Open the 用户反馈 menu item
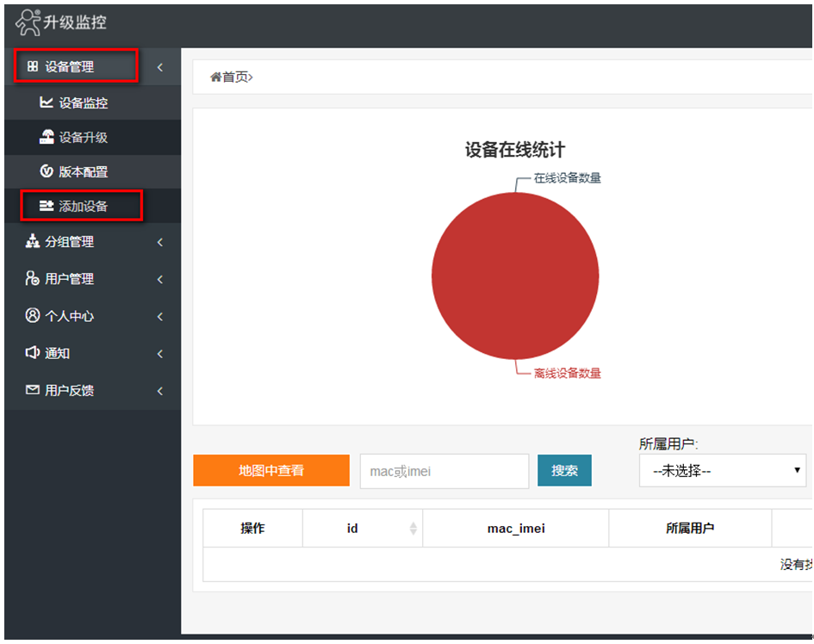 pos(69,391)
